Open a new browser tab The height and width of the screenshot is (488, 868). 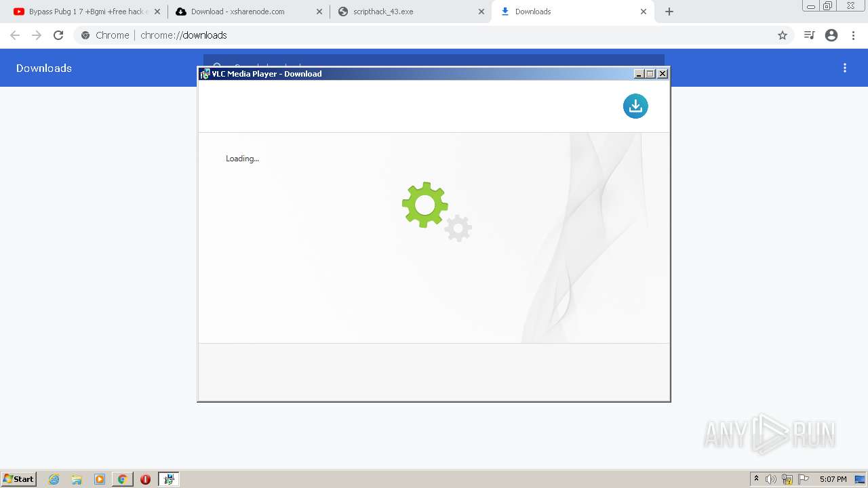coord(669,12)
